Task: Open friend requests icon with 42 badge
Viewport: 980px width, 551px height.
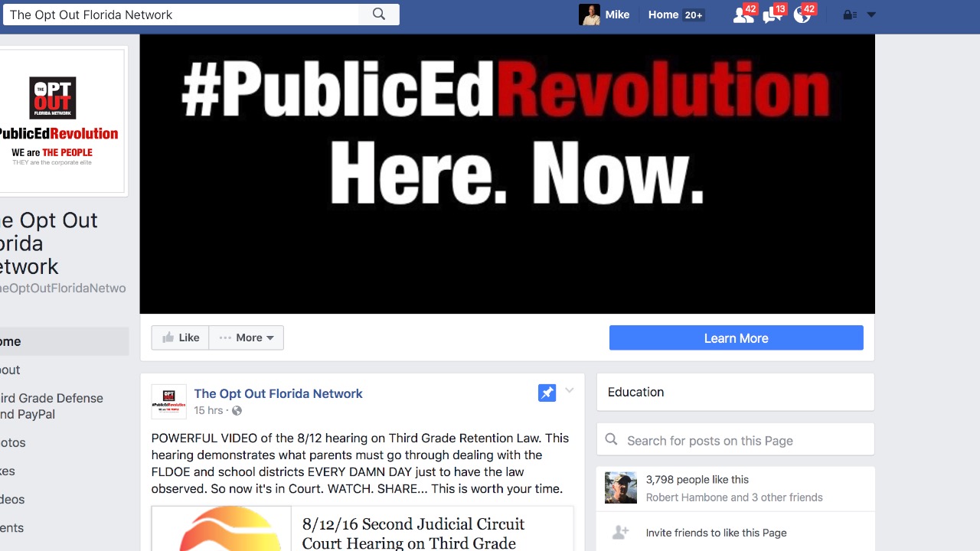Action: point(743,15)
